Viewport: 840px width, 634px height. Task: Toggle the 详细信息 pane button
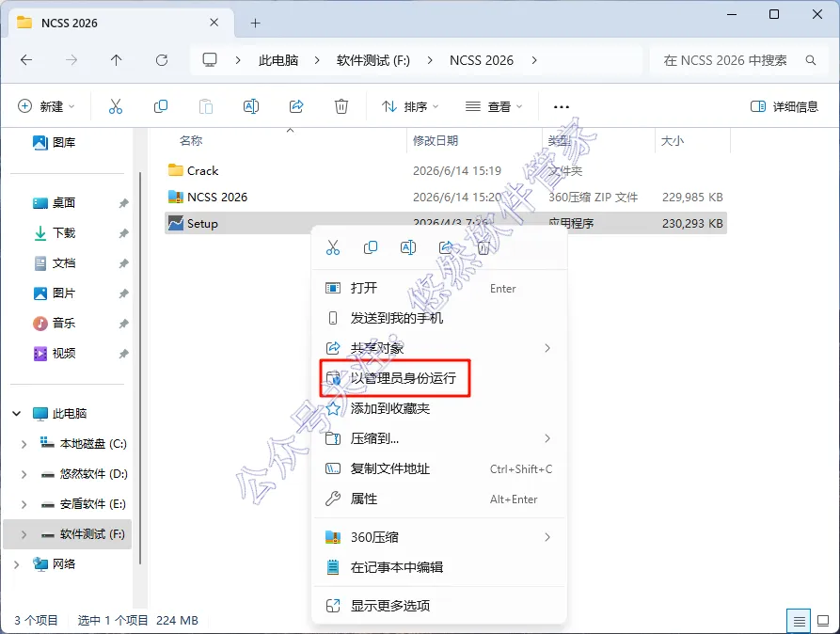coord(785,106)
